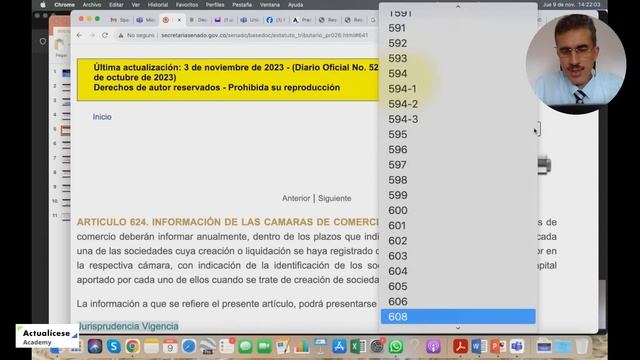
Task: Click the address bar URL
Action: pyautogui.click(x=264, y=36)
